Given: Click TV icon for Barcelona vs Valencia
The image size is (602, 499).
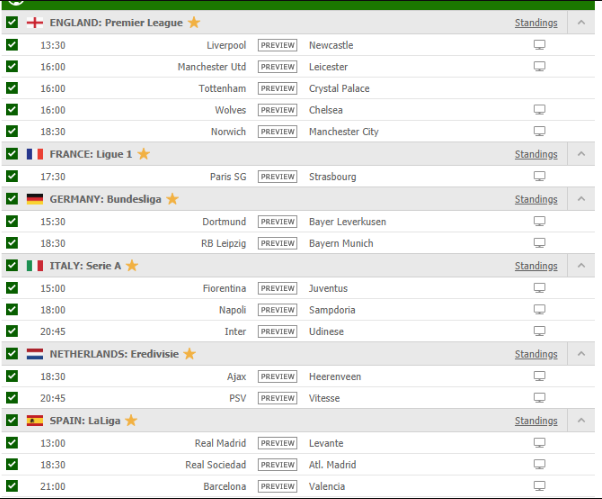Looking at the screenshot, I should 540,486.
